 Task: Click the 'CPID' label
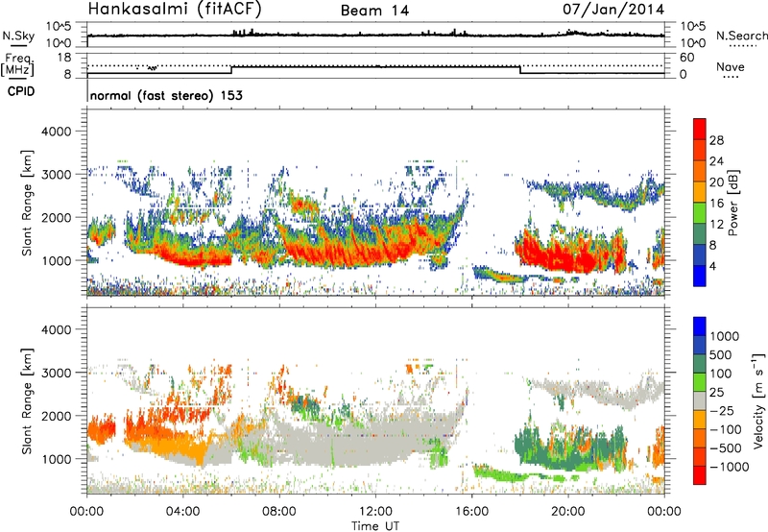(21, 91)
